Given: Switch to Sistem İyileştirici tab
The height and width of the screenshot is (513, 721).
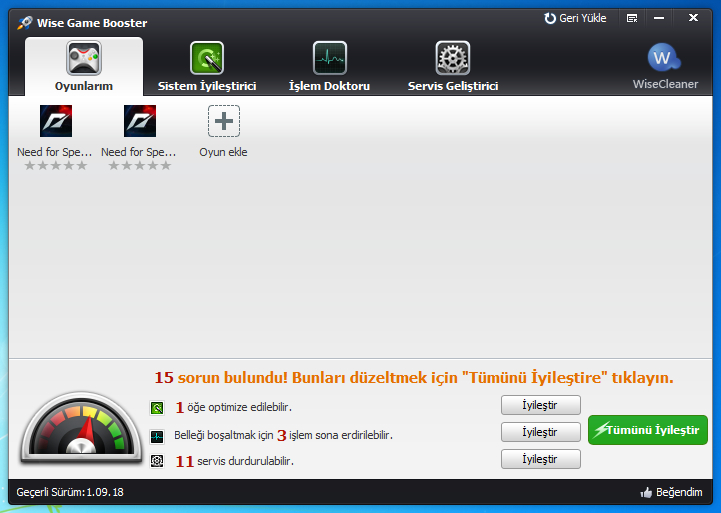Looking at the screenshot, I should click(x=207, y=66).
